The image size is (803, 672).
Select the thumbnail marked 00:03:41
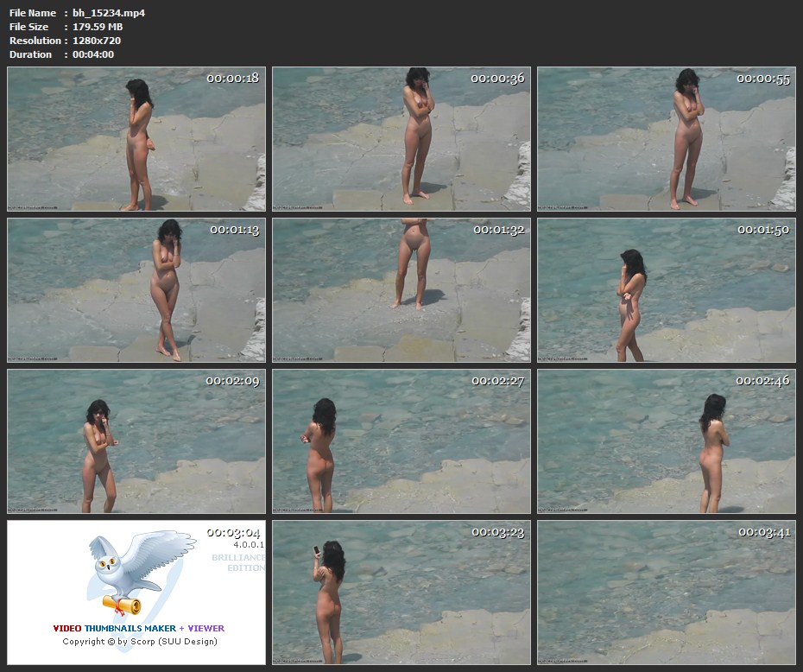(667, 592)
